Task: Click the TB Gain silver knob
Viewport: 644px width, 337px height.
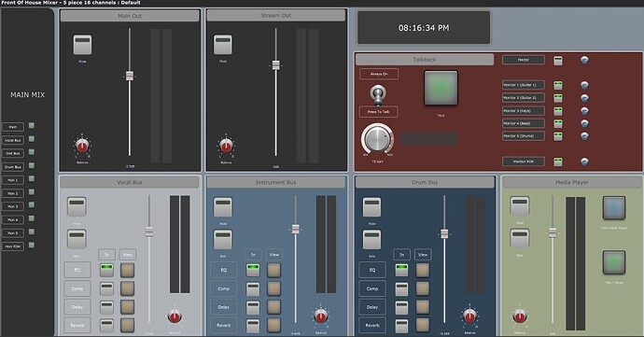Action: [377, 139]
